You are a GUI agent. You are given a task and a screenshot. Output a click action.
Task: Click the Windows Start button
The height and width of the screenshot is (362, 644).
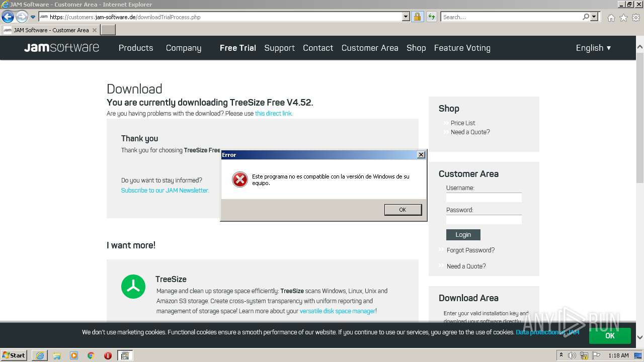(x=14, y=355)
